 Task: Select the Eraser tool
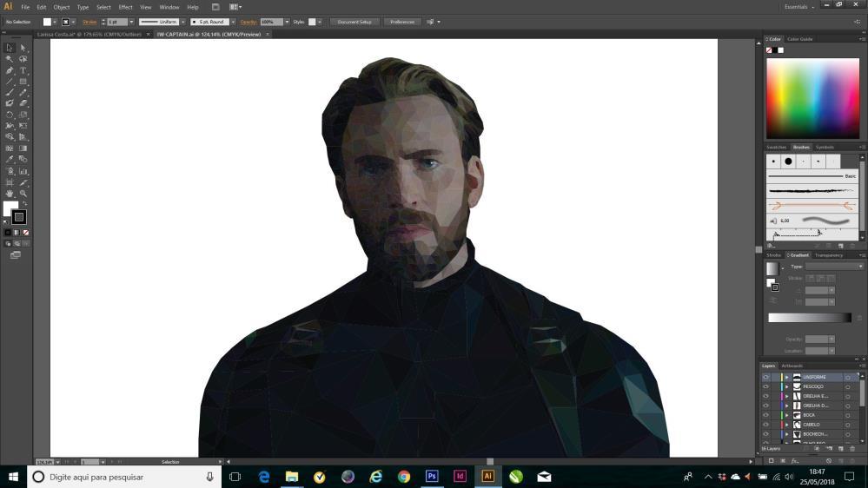click(23, 103)
